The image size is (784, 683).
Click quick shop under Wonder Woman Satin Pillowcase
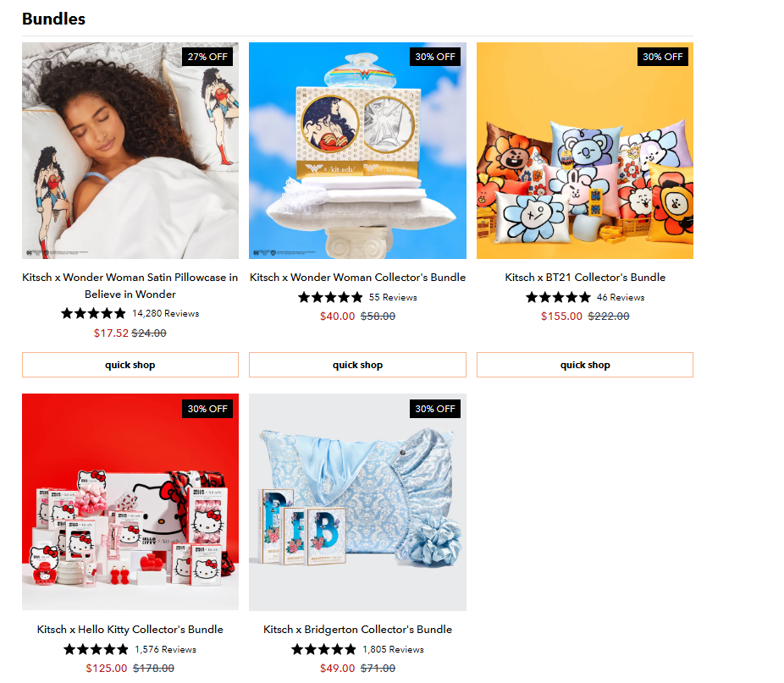[130, 365]
